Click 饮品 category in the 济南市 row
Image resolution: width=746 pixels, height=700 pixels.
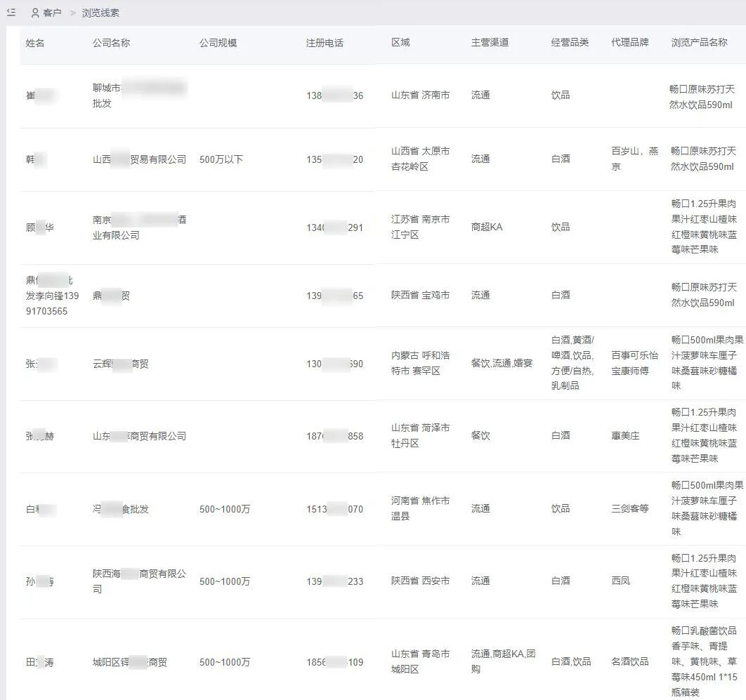561,95
